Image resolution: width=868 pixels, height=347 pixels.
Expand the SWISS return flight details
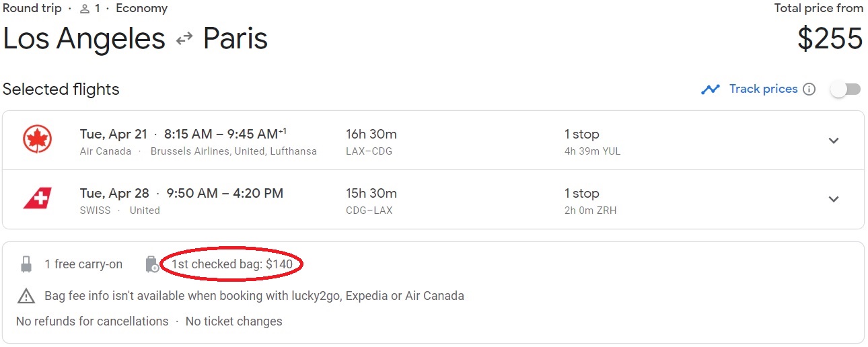pyautogui.click(x=834, y=199)
